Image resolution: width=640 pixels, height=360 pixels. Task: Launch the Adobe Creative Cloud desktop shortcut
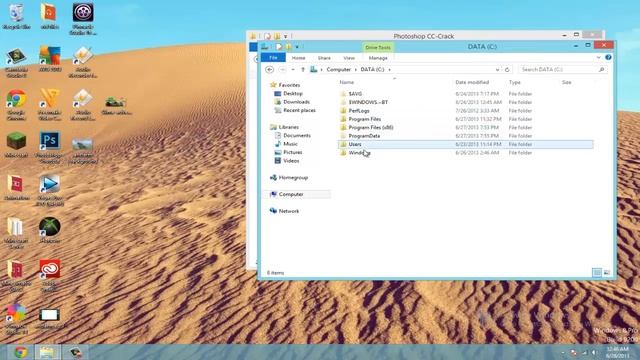[50, 275]
